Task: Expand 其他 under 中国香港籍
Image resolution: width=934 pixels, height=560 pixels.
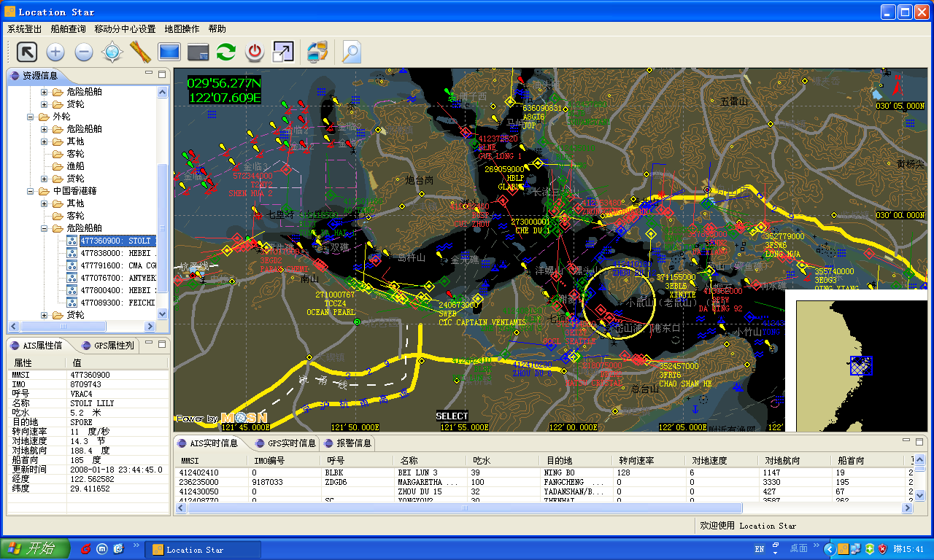Action: (x=44, y=203)
